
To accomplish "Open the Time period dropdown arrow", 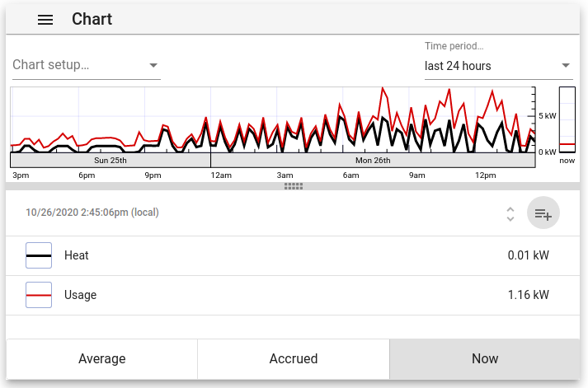I will [x=566, y=66].
